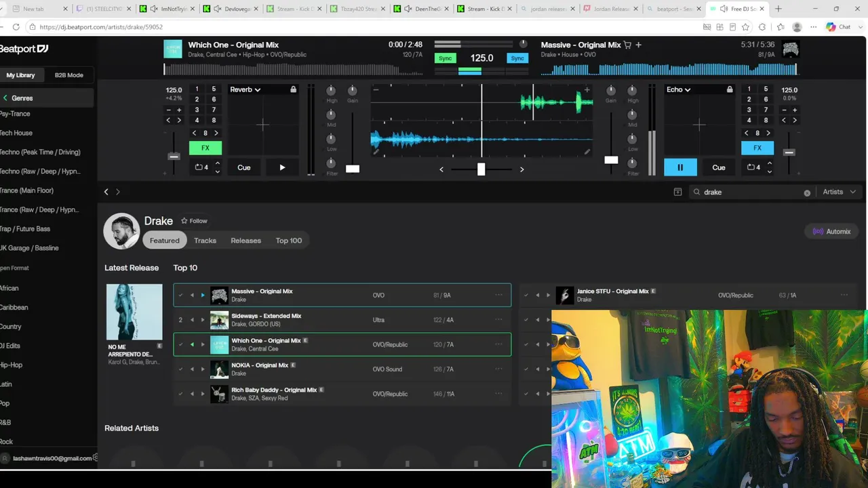Screen dimensions: 868x488
Task: Nudge the crossfader left with arrow
Action: click(441, 169)
